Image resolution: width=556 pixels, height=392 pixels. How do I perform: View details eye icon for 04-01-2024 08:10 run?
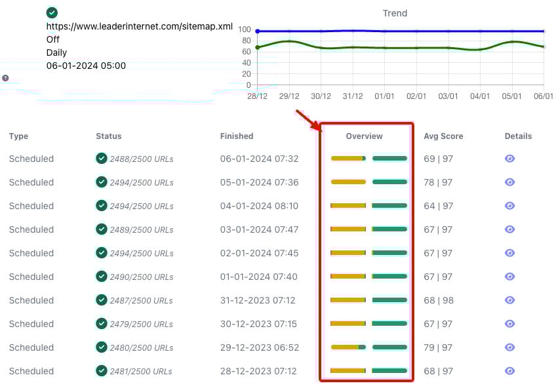click(509, 206)
